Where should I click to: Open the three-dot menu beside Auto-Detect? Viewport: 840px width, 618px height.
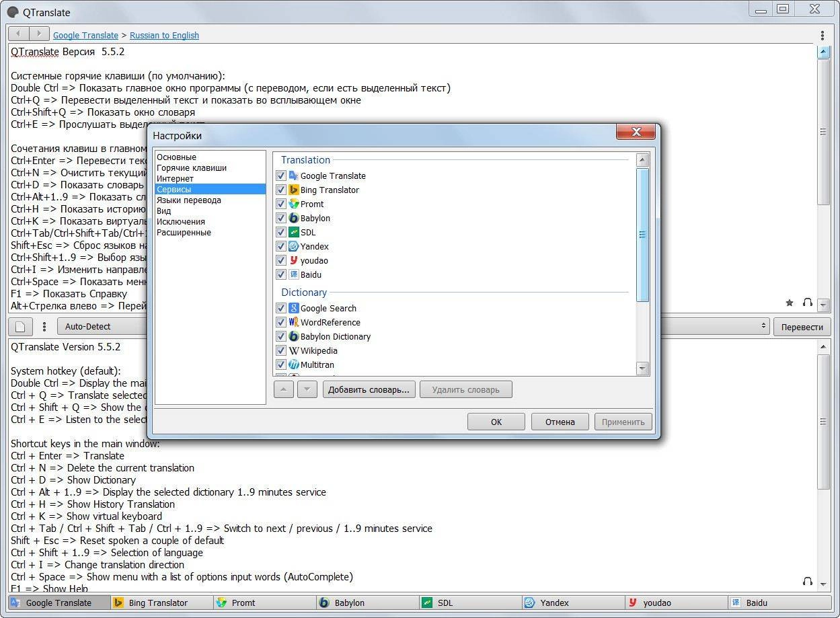pos(44,327)
